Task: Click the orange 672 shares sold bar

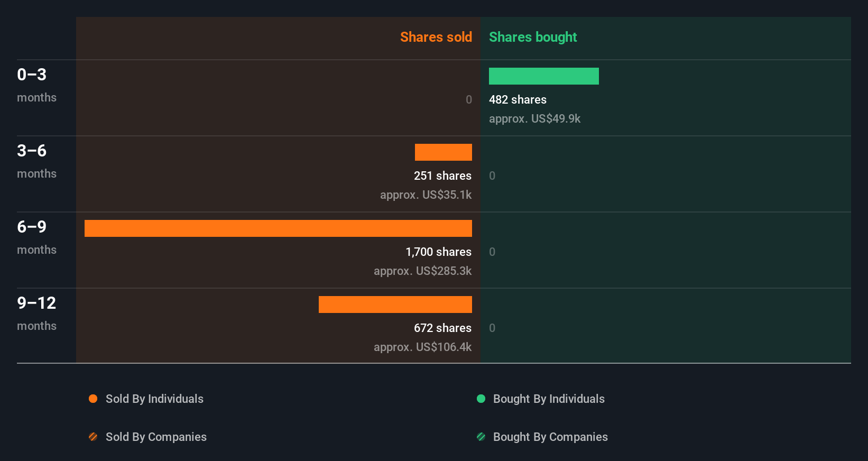Action: [x=395, y=305]
